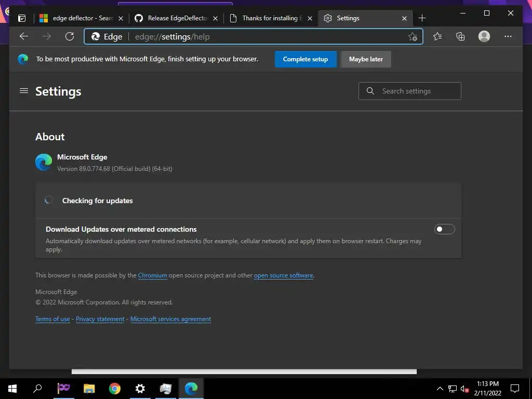532x399 pixels.
Task: Open the Favorites list icon
Action: tap(437, 36)
